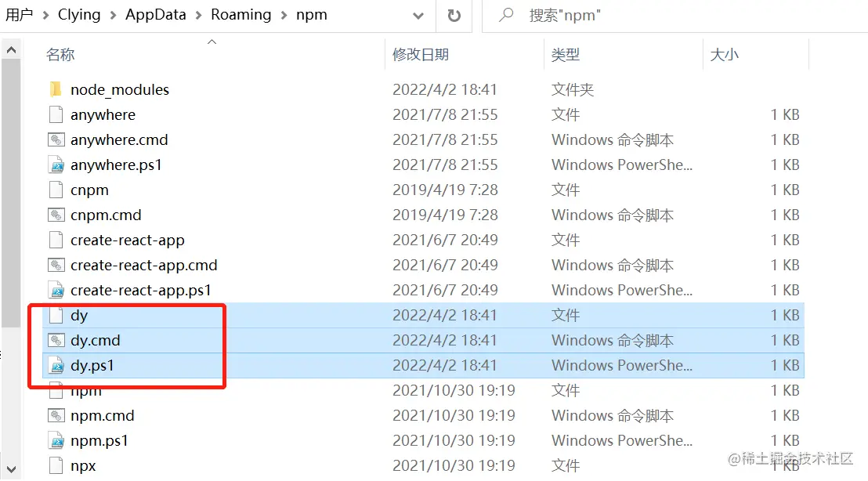
Task: Navigate to Roaming in the breadcrumb
Action: point(241,15)
